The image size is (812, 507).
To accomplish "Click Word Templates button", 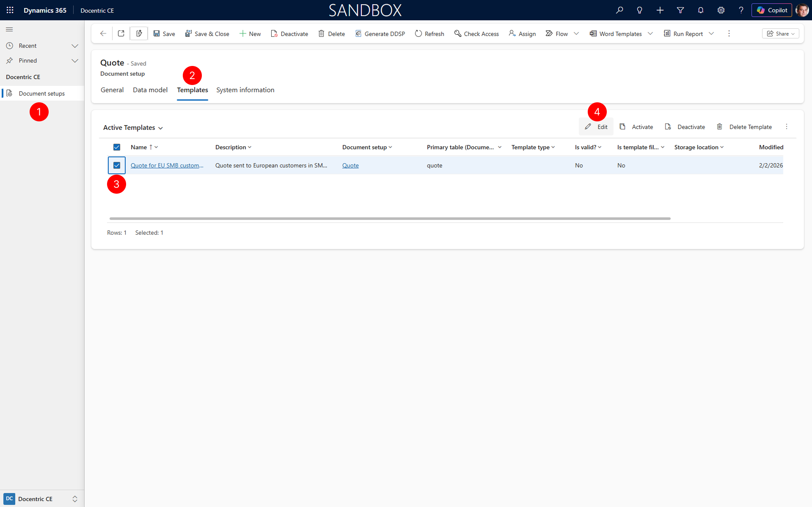I will [x=616, y=34].
